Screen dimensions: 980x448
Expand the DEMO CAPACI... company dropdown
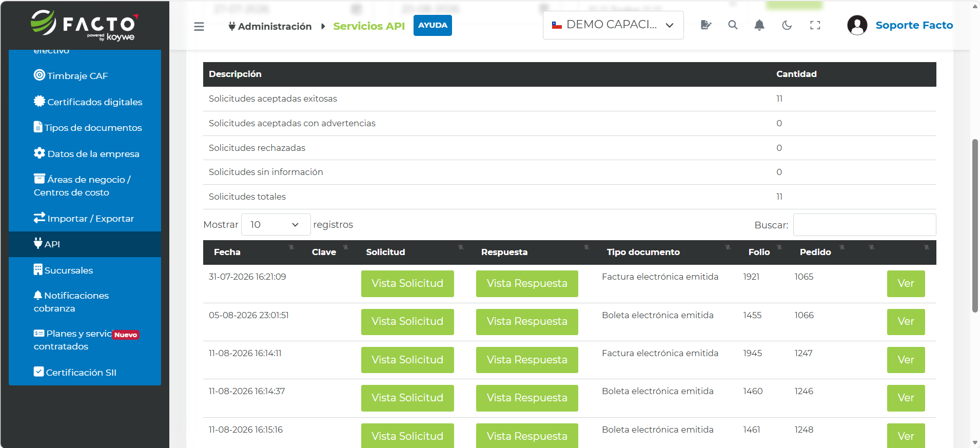click(x=613, y=25)
